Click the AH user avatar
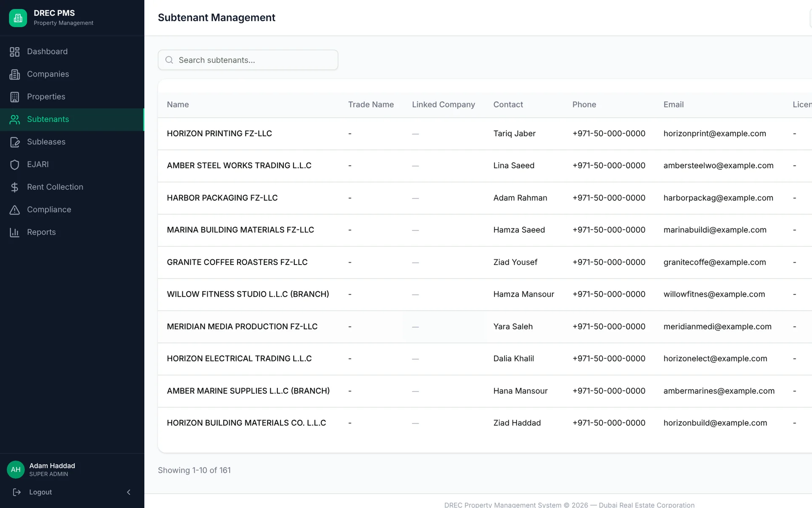812x508 pixels. (16, 469)
